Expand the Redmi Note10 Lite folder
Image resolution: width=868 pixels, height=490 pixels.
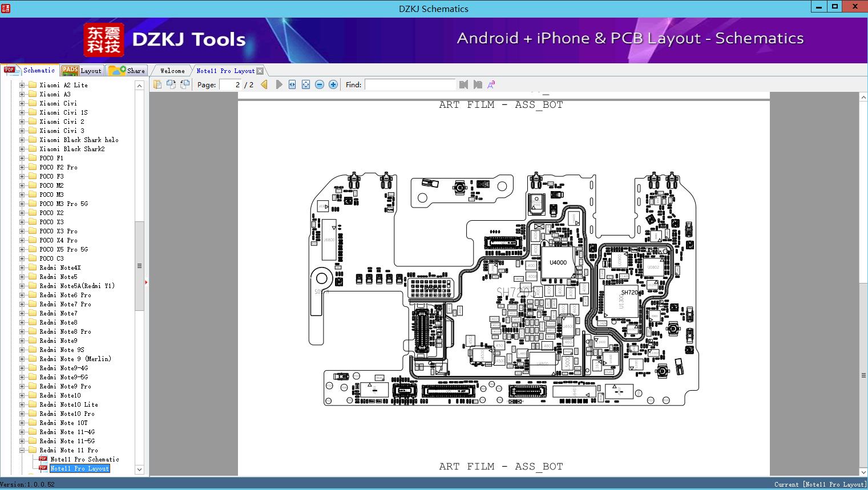point(22,404)
